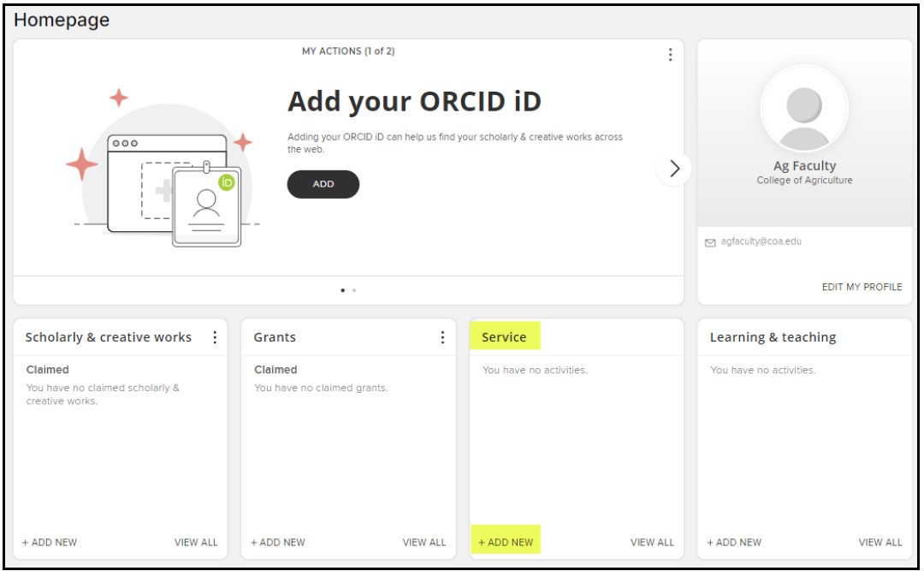The image size is (924, 571).
Task: Open the Scholarly & creative works card menu
Action: (216, 336)
